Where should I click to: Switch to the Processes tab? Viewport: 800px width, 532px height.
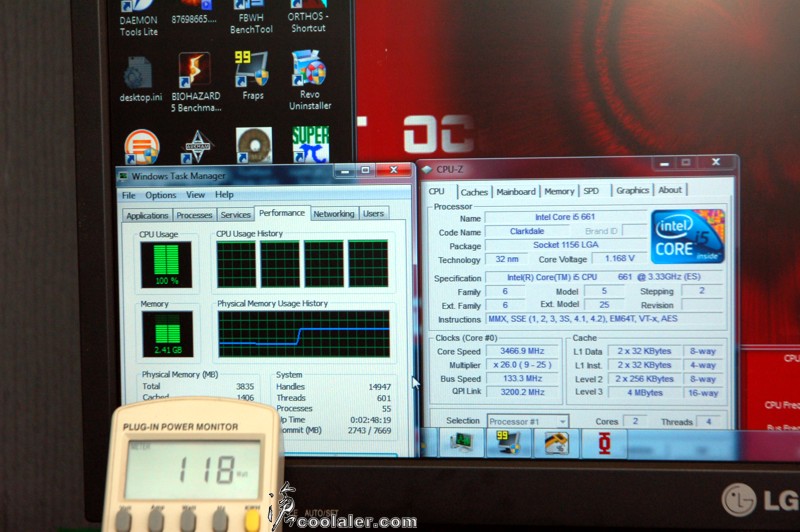click(x=194, y=215)
